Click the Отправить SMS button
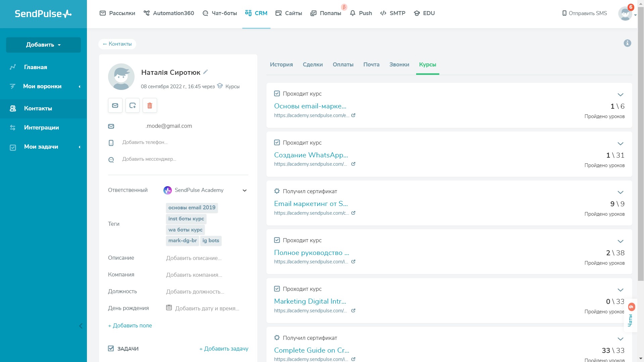The image size is (644, 362). click(585, 13)
